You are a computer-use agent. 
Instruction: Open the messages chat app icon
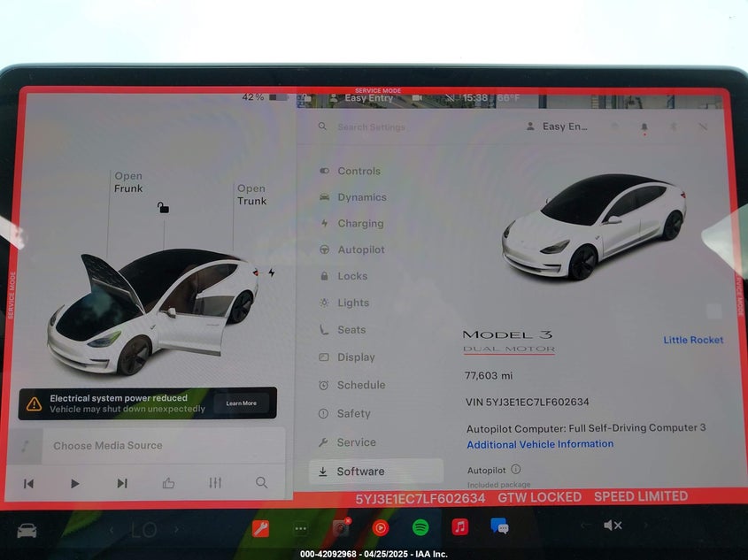(499, 526)
